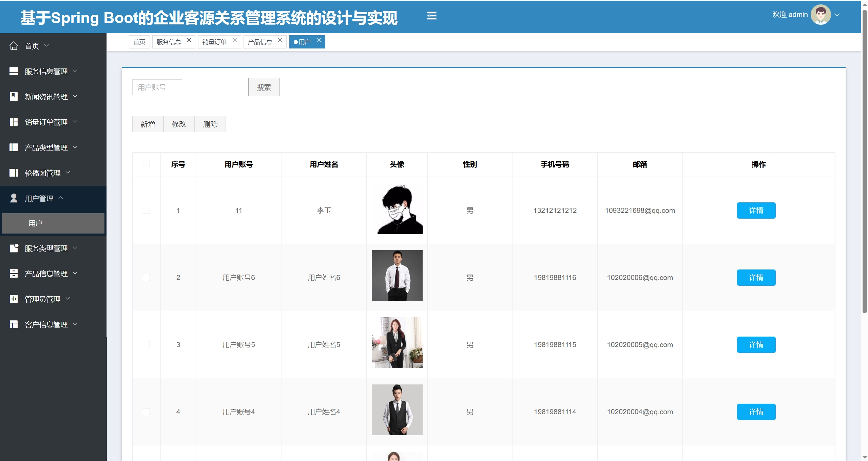The width and height of the screenshot is (868, 461).
Task: Click the 服务类型管理 sidebar icon
Action: click(14, 248)
